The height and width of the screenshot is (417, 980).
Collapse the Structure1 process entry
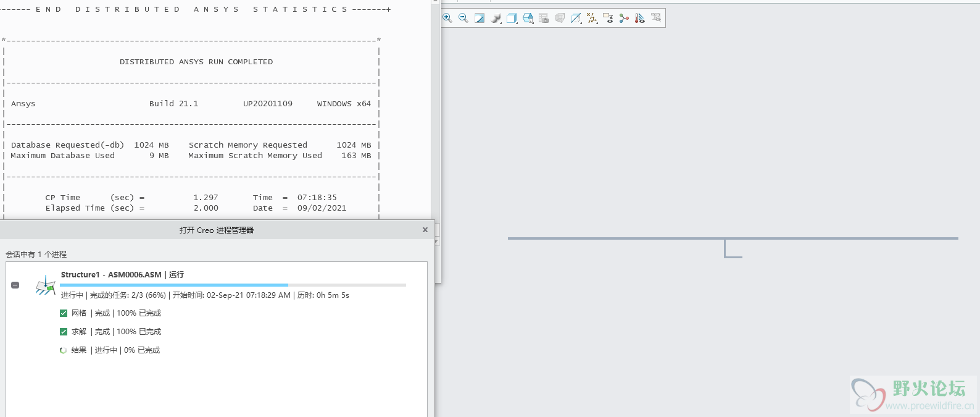[x=15, y=285]
